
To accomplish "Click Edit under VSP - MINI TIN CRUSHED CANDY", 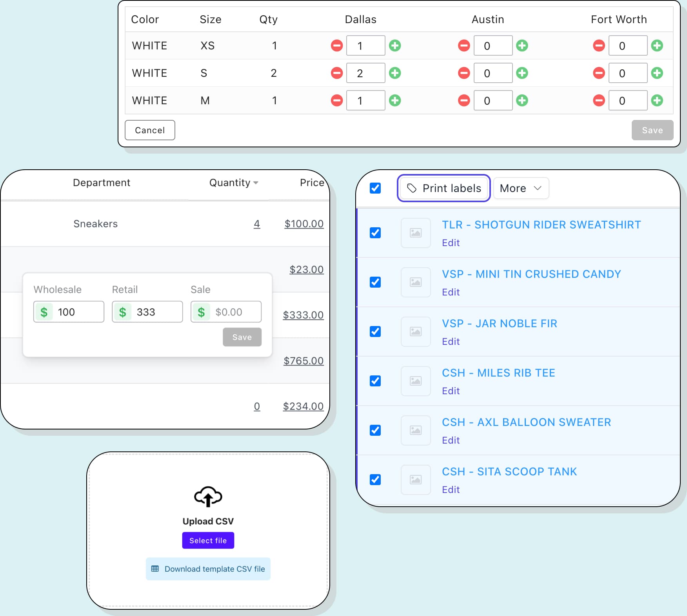I will [x=451, y=292].
